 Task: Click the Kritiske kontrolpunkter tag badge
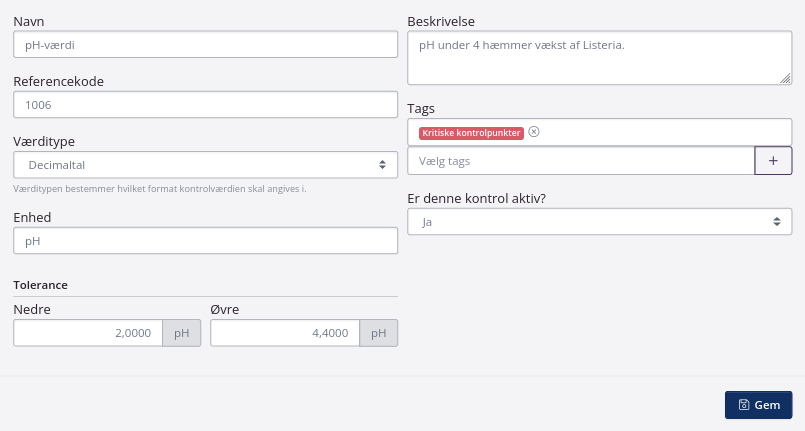point(471,132)
